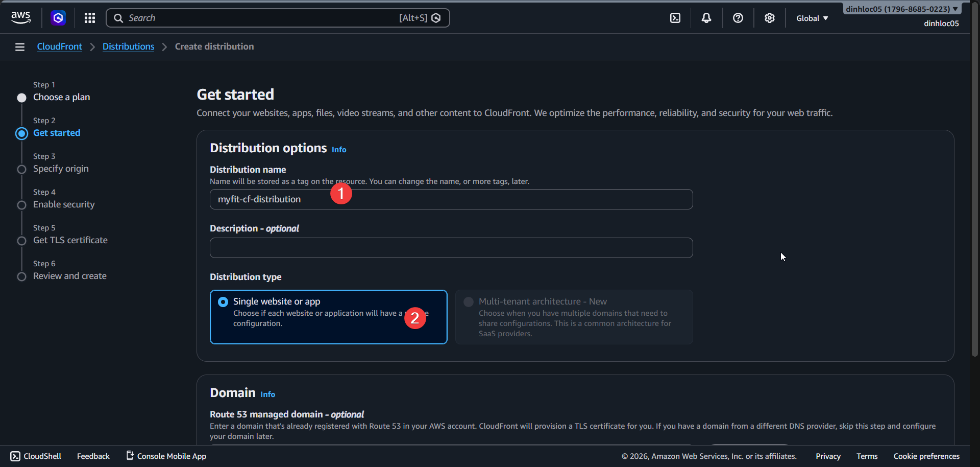Viewport: 980px width, 467px height.
Task: Click the Description input field
Action: tap(451, 248)
